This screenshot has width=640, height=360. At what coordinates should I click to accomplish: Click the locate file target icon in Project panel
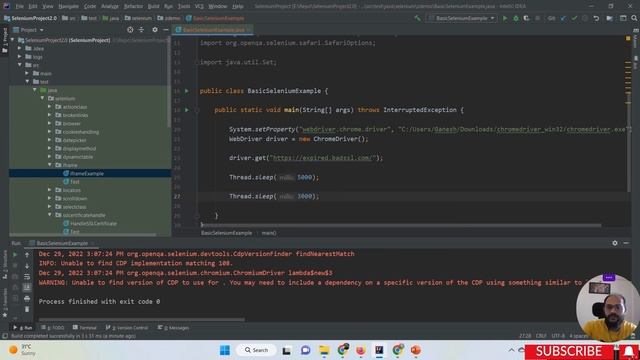click(130, 30)
